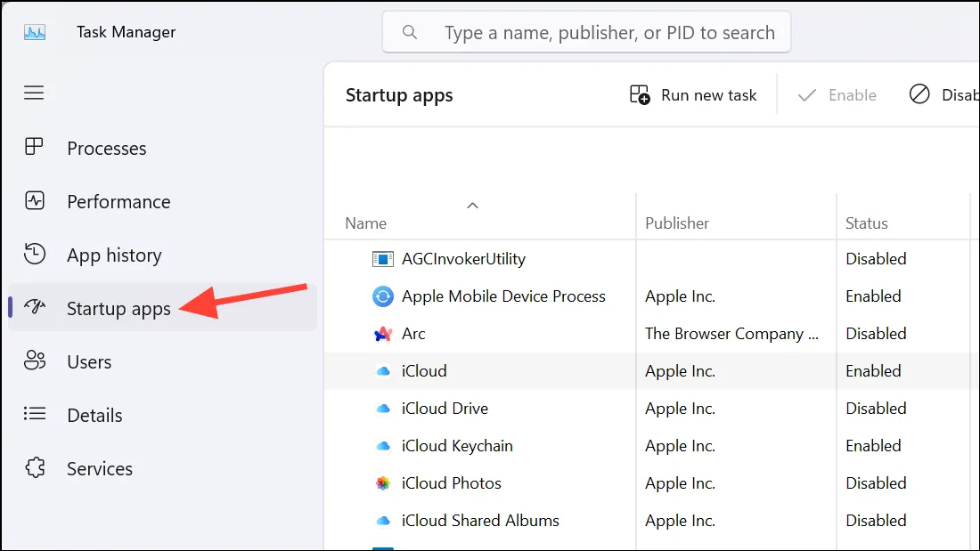Select the iCloud Keychain name

point(457,446)
